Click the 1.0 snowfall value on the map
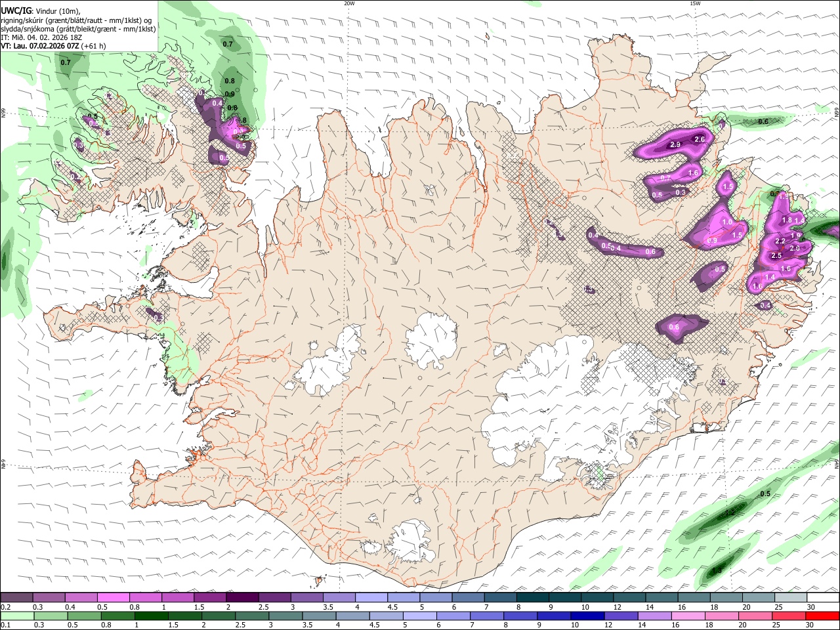The height and width of the screenshot is (630, 840). [x=727, y=222]
